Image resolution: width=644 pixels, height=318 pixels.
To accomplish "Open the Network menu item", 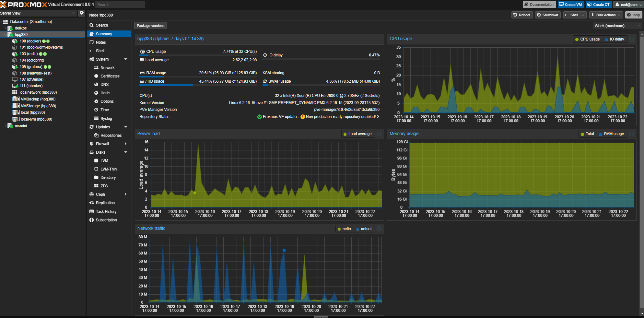I will click(x=109, y=68).
